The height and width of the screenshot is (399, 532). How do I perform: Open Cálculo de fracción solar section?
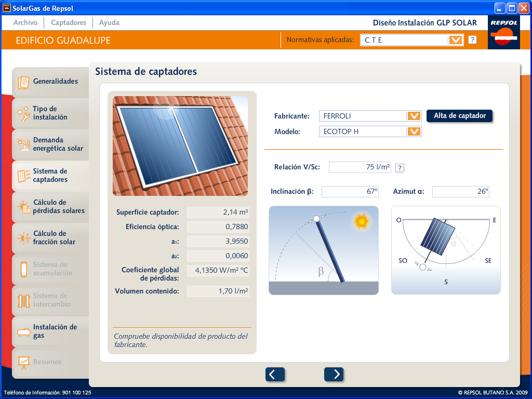coord(50,238)
